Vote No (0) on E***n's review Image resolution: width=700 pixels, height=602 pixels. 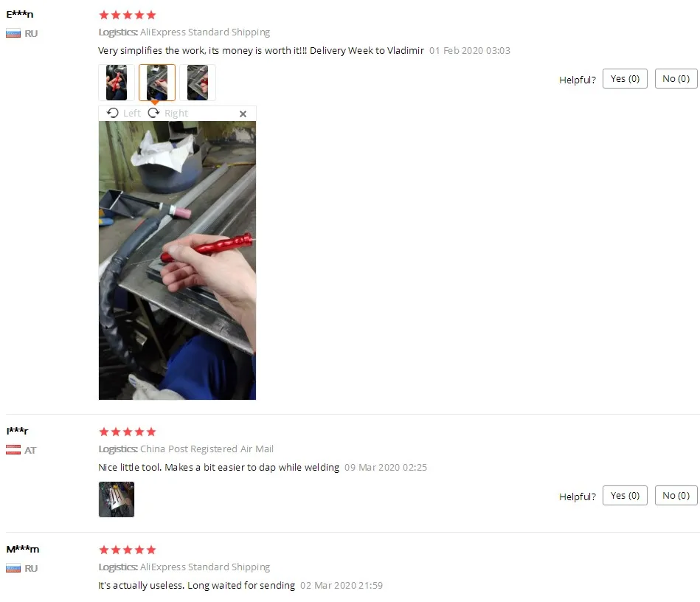click(676, 79)
